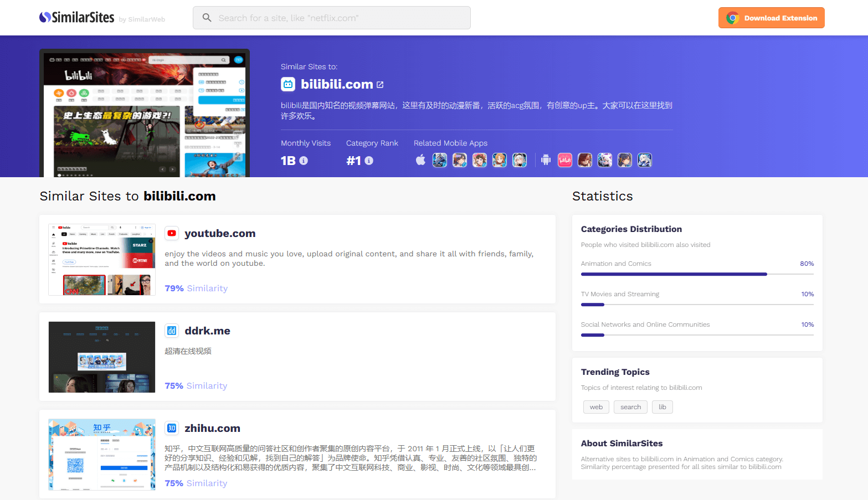
Task: Click the 1B monthly visits value
Action: point(288,161)
